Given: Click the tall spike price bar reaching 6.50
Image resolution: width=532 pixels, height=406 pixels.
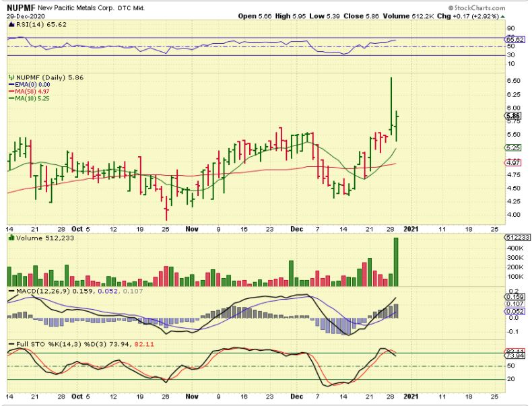Looking at the screenshot, I should [x=391, y=106].
